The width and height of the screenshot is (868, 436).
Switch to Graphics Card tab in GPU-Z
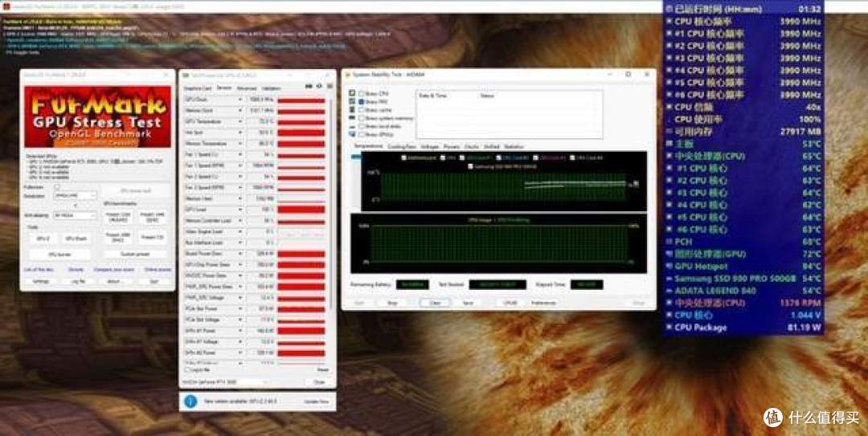coord(198,88)
